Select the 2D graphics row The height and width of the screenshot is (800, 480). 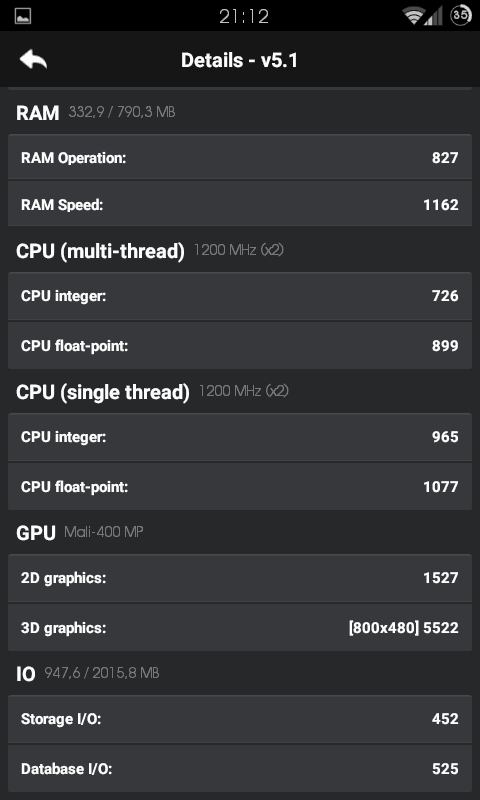(x=240, y=578)
